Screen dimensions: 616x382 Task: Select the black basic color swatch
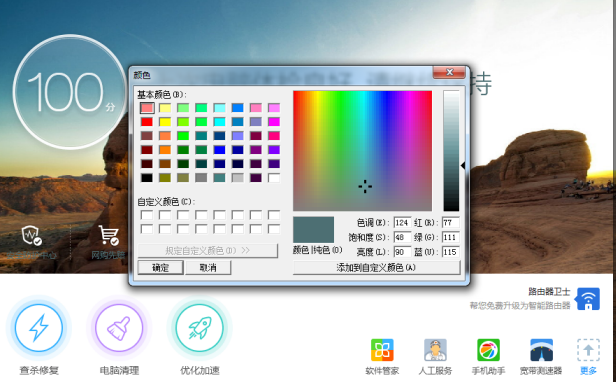click(x=147, y=178)
